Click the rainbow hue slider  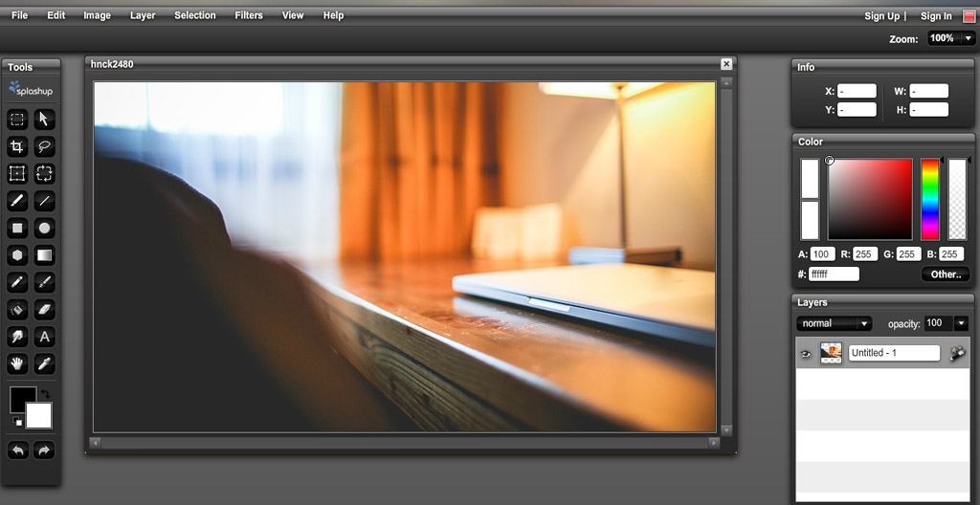click(x=930, y=199)
